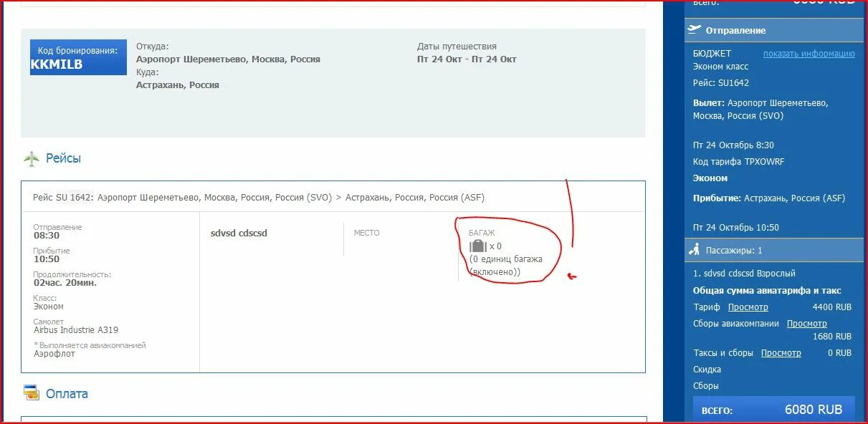Click '0 единиц багажа' text
868x424 pixels.
(507, 259)
